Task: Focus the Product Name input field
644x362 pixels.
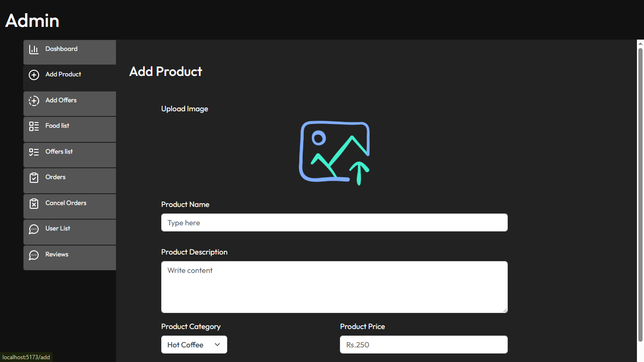Action: point(334,222)
